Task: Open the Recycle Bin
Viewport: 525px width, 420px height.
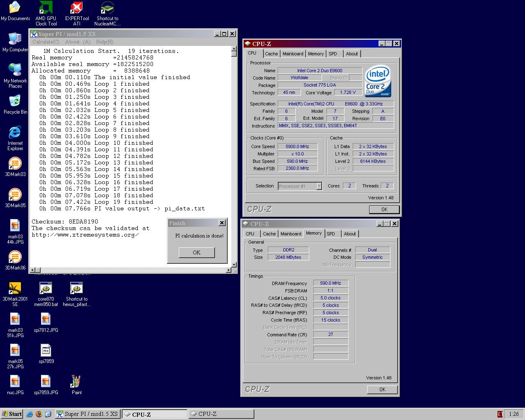Action: [x=15, y=105]
